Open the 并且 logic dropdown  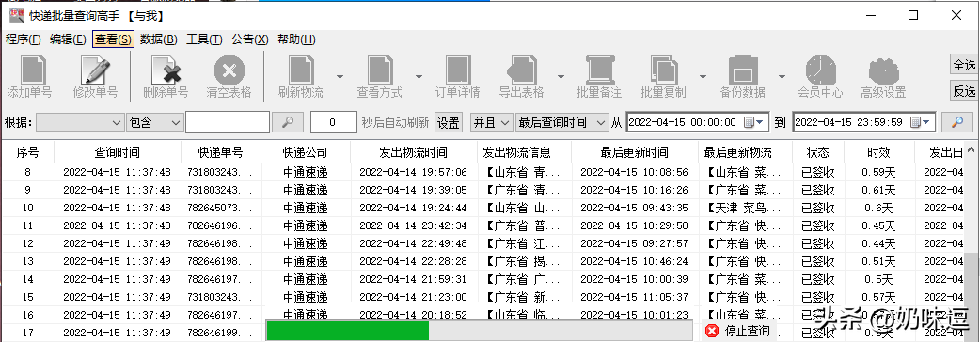[491, 122]
